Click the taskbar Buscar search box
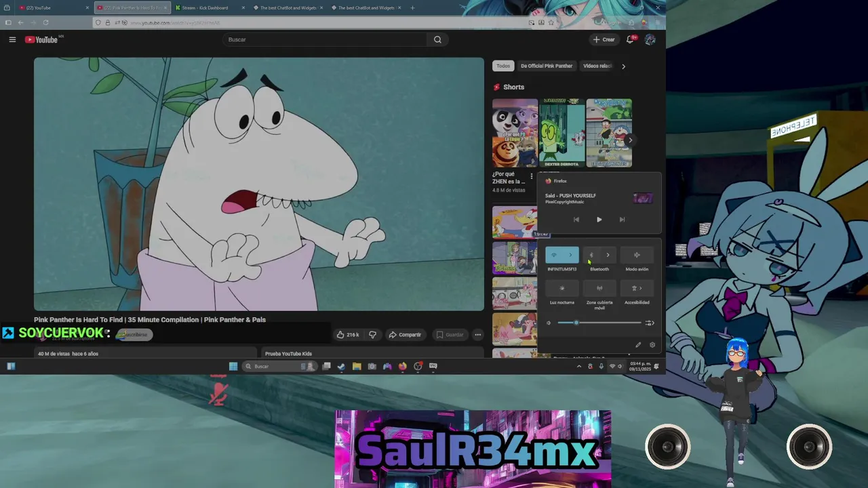The image size is (868, 488). [x=279, y=366]
